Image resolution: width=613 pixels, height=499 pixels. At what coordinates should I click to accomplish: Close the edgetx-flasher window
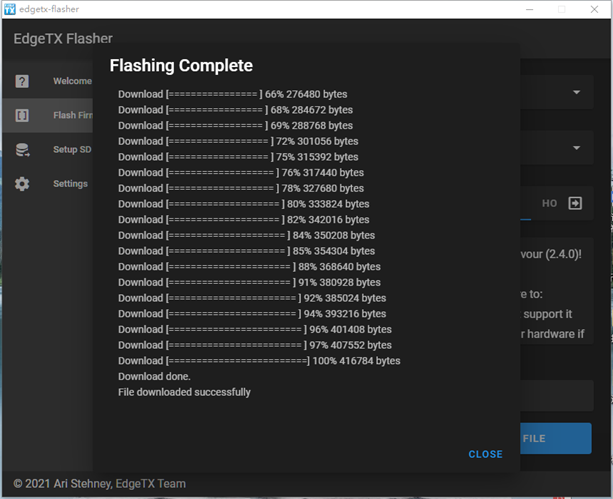click(x=594, y=9)
